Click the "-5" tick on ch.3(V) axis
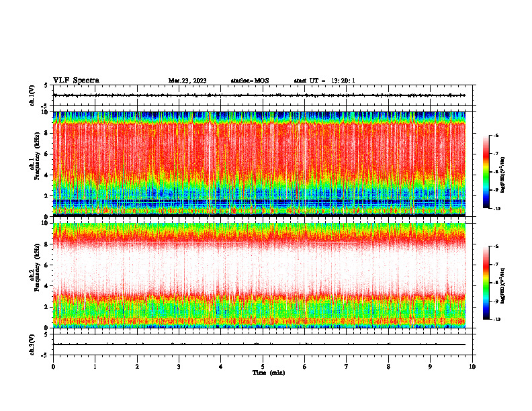Screen dimensions: 532x411 45,355
